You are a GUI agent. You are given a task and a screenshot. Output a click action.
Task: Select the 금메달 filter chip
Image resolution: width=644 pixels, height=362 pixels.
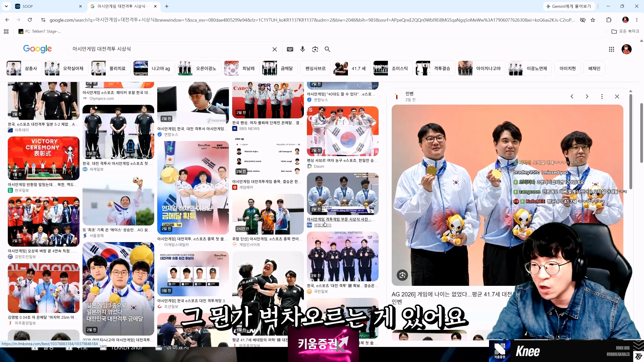(x=280, y=68)
